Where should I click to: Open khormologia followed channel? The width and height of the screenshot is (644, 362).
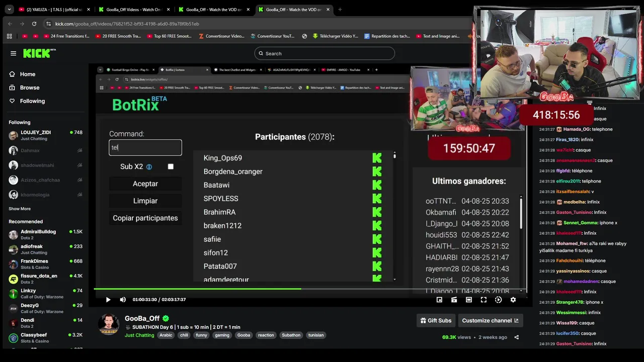click(x=45, y=195)
